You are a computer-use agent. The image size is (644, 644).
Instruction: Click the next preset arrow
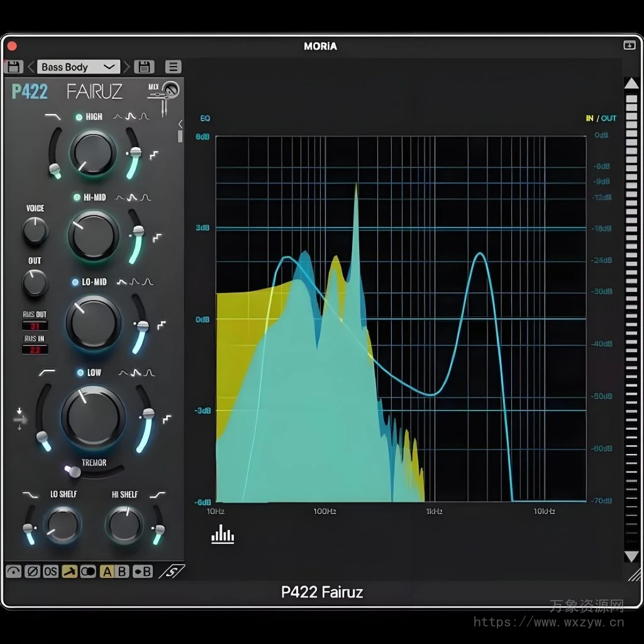tap(126, 67)
